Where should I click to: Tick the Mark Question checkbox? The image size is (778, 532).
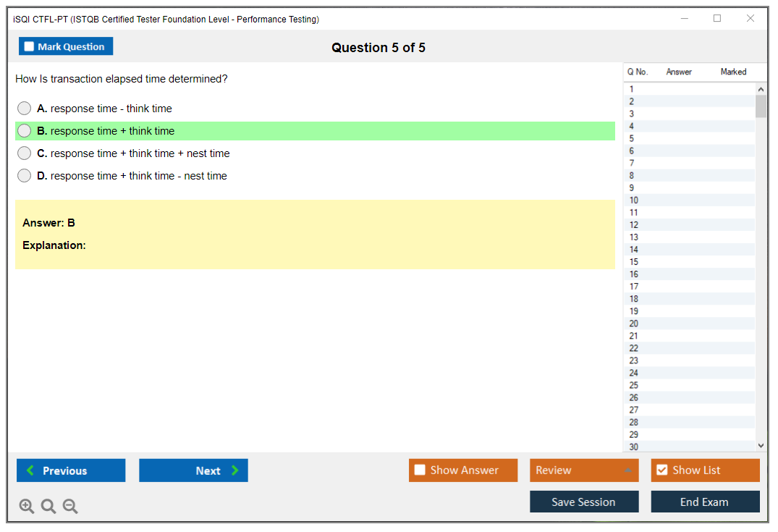click(x=30, y=46)
